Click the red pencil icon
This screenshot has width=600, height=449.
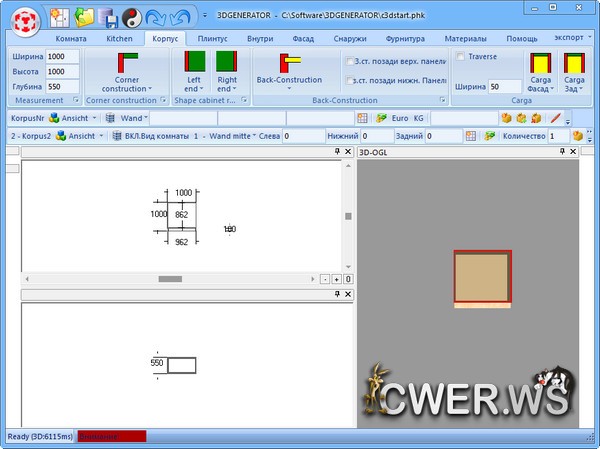[555, 118]
